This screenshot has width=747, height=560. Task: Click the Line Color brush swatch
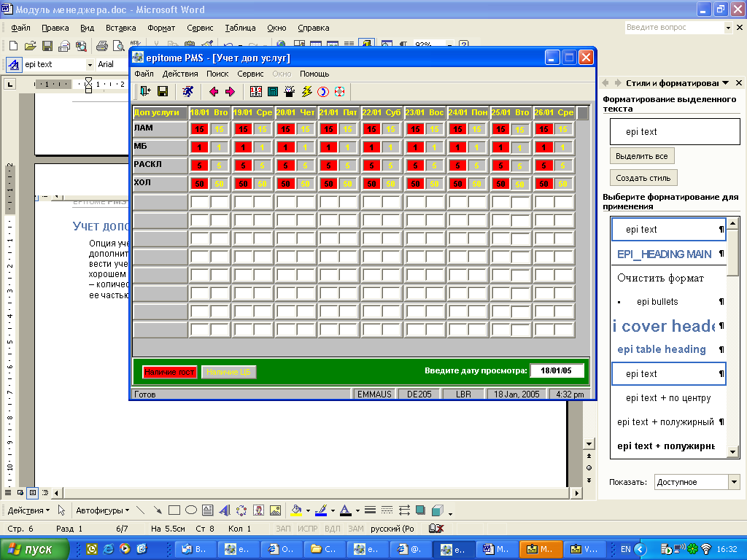coord(322,510)
